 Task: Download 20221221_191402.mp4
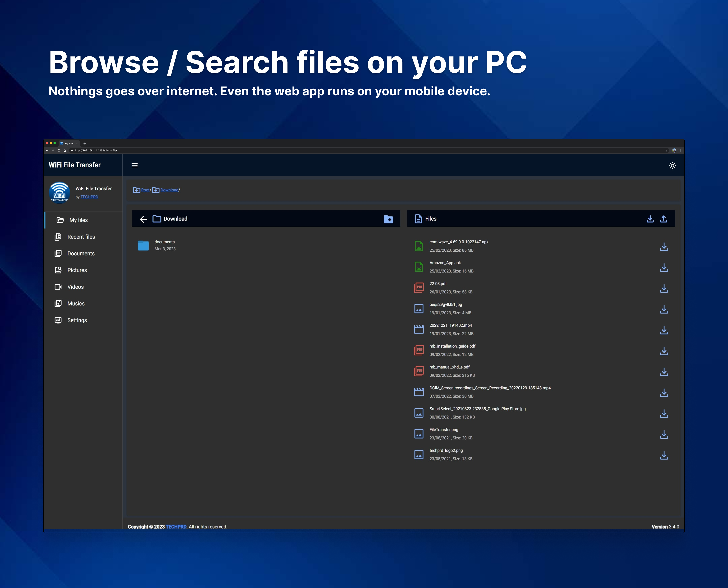click(x=664, y=330)
